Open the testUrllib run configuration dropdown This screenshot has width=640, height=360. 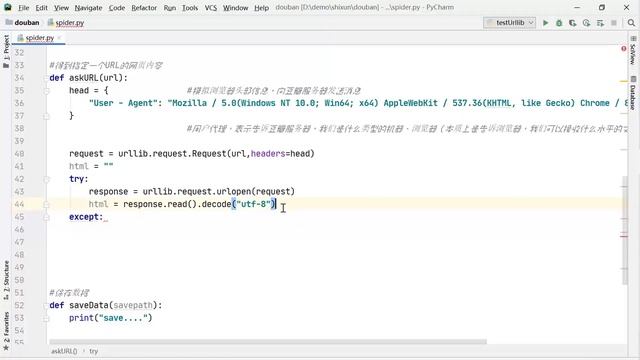(509, 23)
